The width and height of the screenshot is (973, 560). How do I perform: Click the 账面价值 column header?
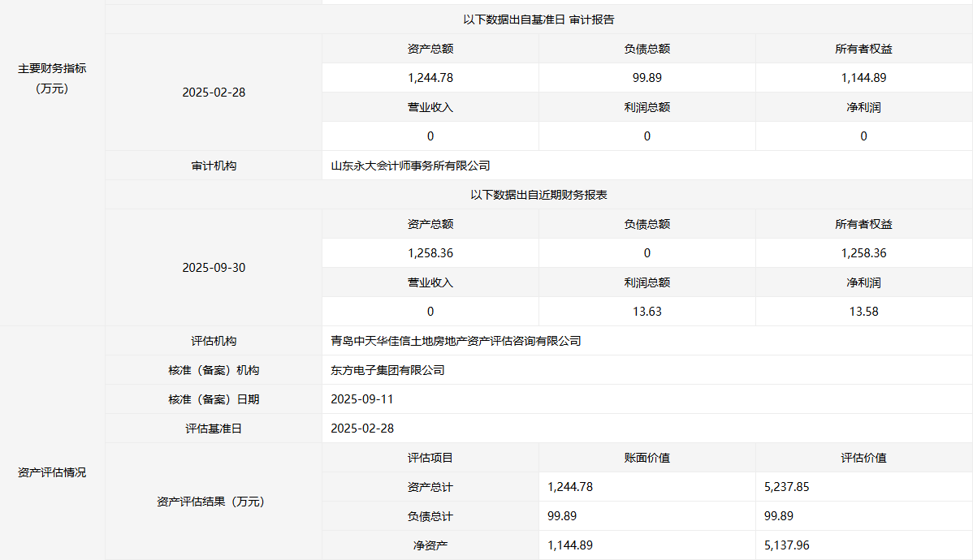[647, 458]
